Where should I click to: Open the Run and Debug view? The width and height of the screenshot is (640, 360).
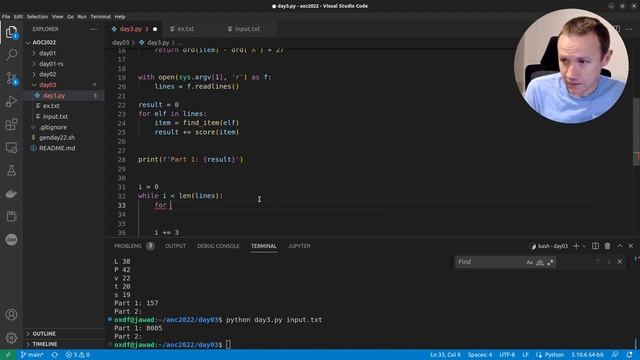coord(11,101)
